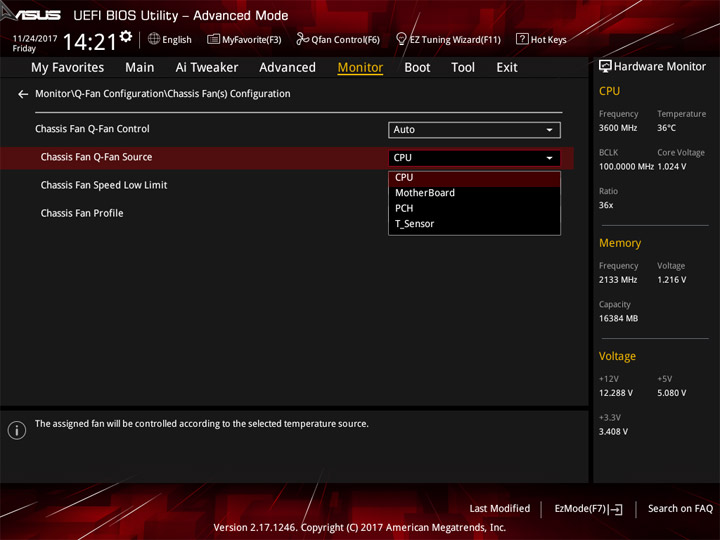Screen dimensions: 720x540
Task: Click the EzMode exit arrow icon
Action: 615,509
